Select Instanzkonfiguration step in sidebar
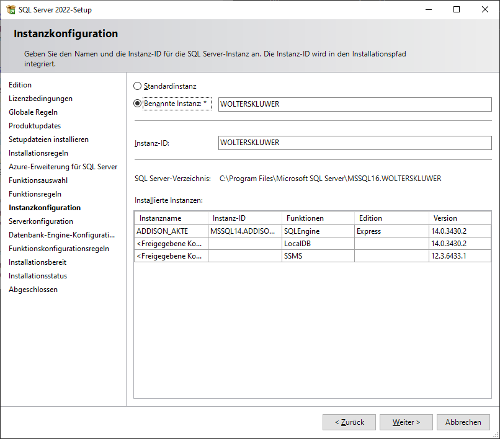 [45, 208]
